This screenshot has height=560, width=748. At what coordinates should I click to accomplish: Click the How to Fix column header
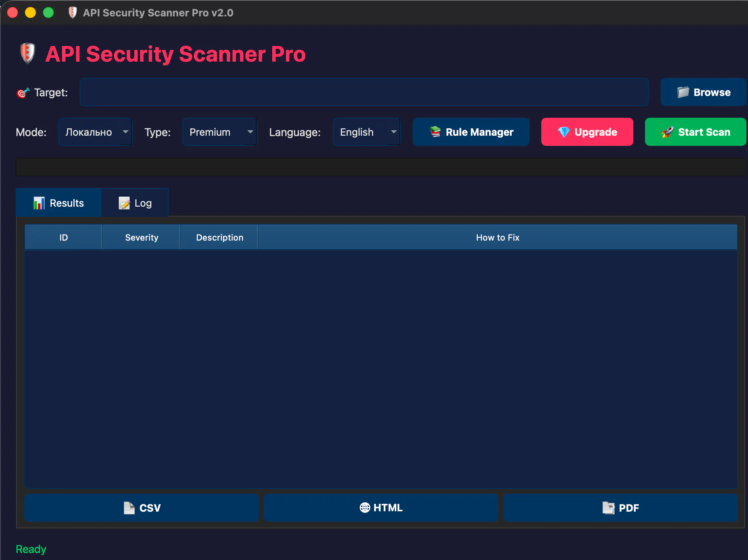[498, 237]
